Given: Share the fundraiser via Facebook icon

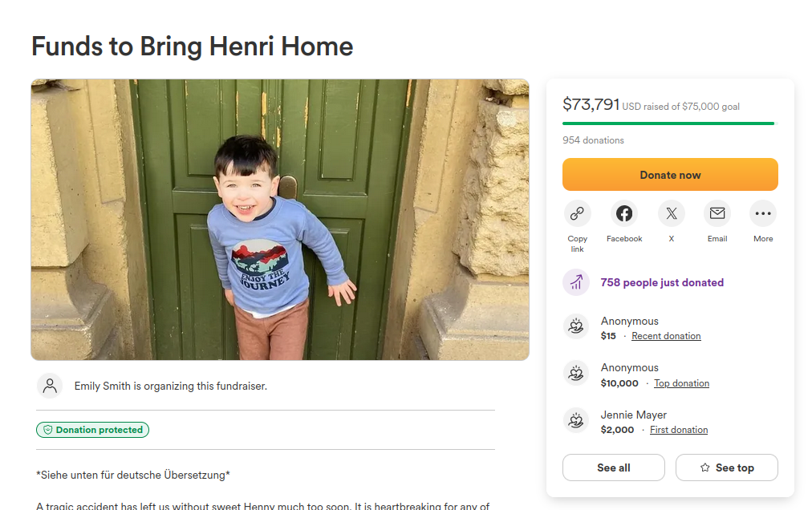Looking at the screenshot, I should pos(624,213).
